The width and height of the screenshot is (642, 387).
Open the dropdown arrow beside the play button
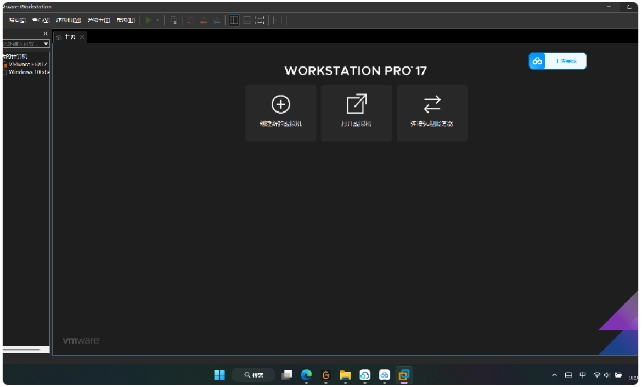coord(158,20)
